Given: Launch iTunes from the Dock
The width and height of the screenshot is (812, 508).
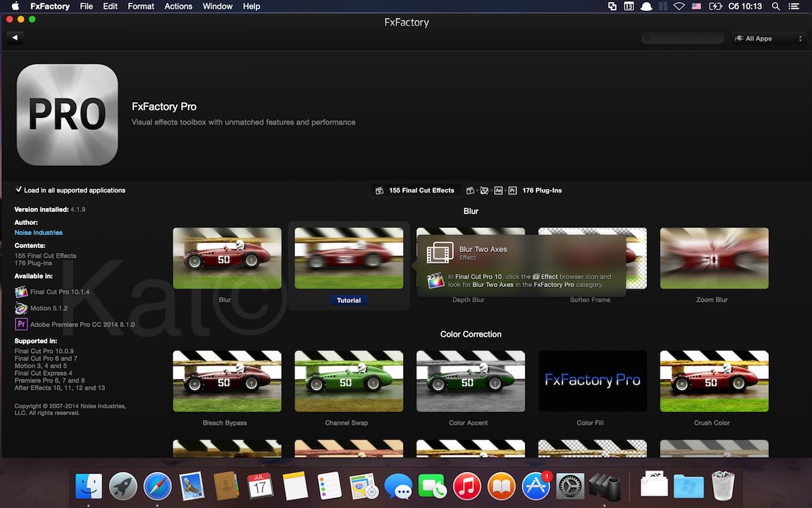Looking at the screenshot, I should coord(467,486).
